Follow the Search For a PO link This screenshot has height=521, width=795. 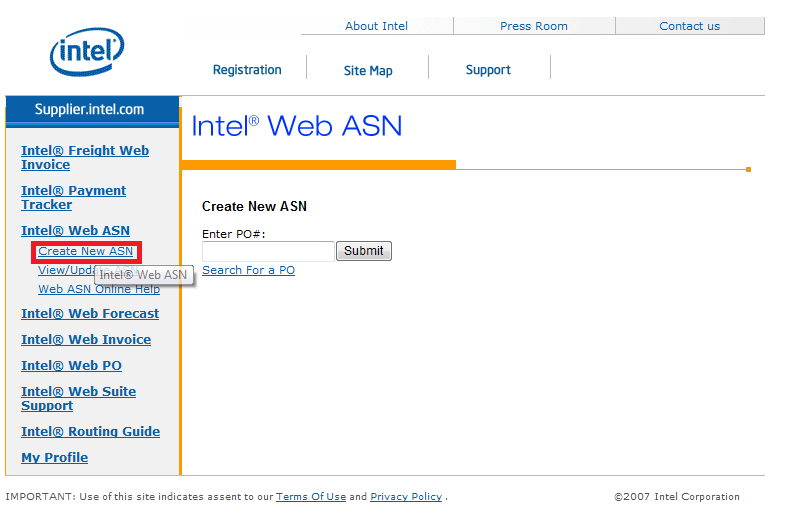pos(248,270)
